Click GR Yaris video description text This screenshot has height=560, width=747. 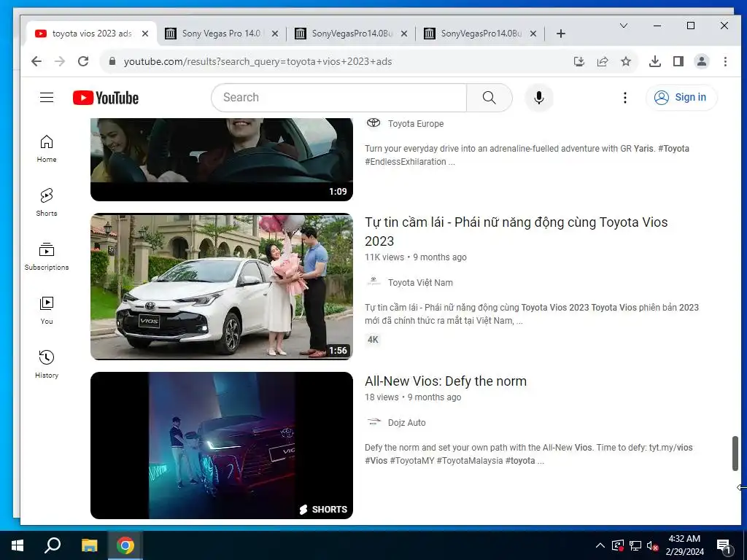[x=527, y=155]
